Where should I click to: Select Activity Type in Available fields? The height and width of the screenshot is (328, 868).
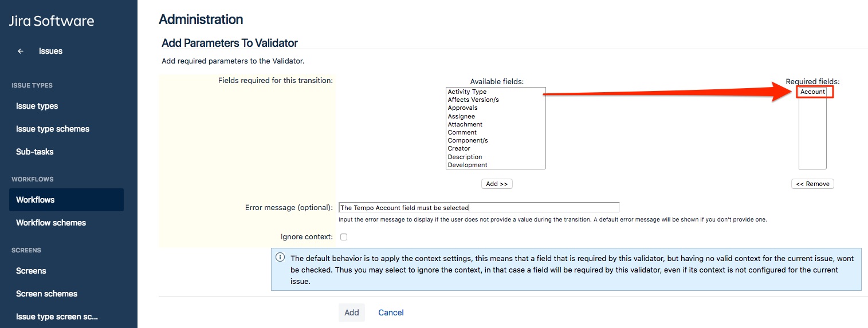tap(467, 92)
